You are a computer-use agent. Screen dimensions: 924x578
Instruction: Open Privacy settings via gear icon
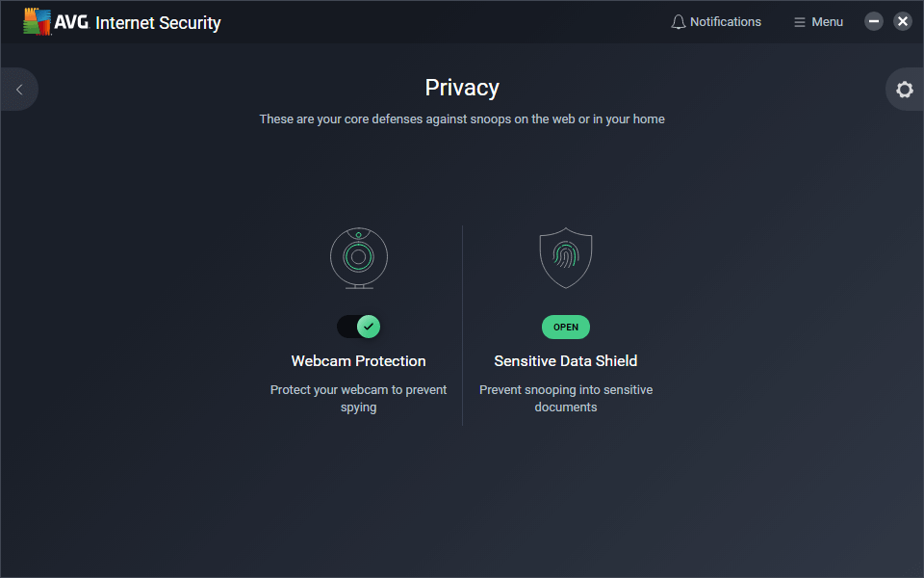tap(904, 90)
